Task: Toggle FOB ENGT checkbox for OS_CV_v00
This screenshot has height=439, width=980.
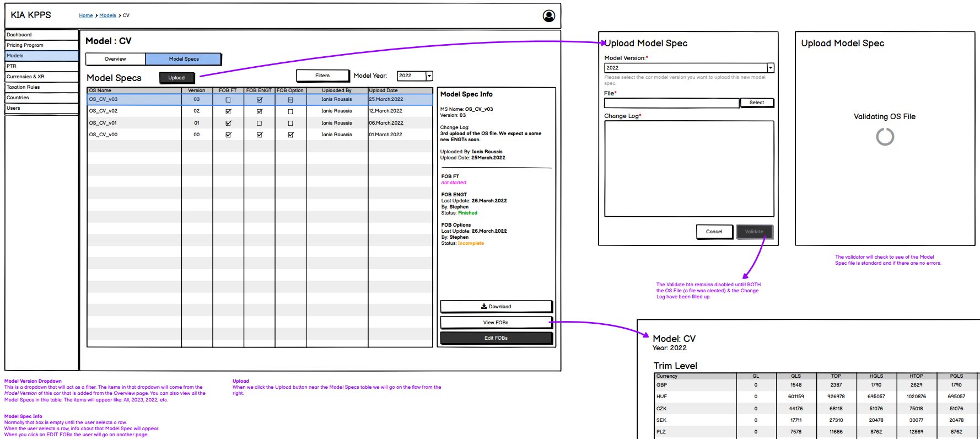Action: click(260, 135)
